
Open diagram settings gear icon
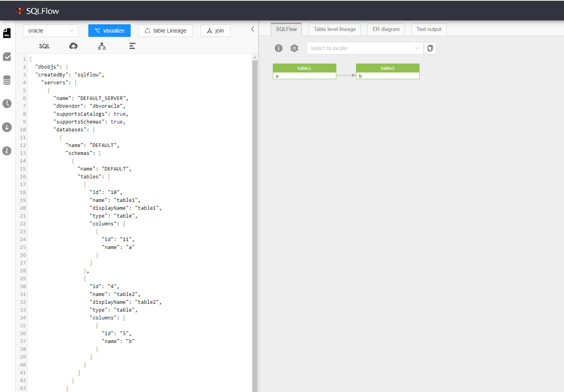point(294,48)
